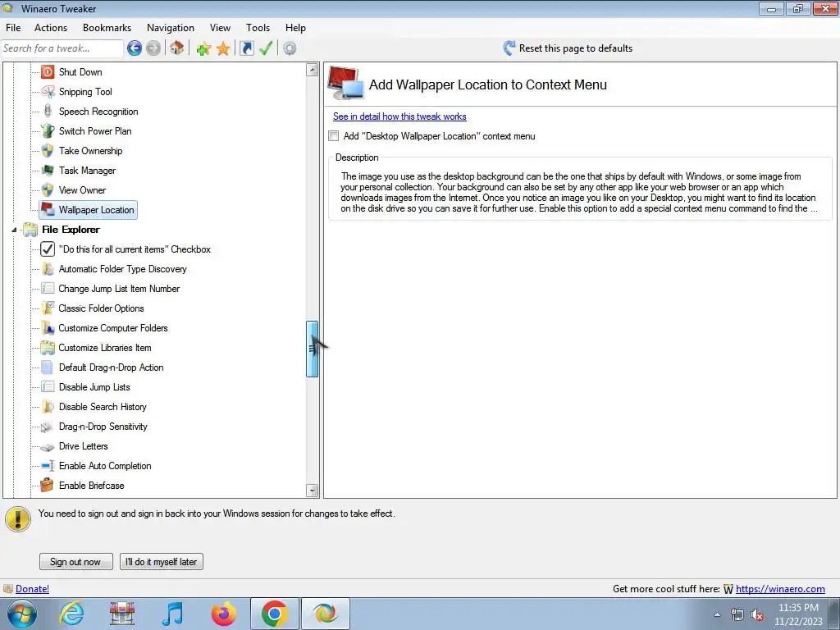Click the Sign out now button
This screenshot has width=840, height=630.
[75, 561]
